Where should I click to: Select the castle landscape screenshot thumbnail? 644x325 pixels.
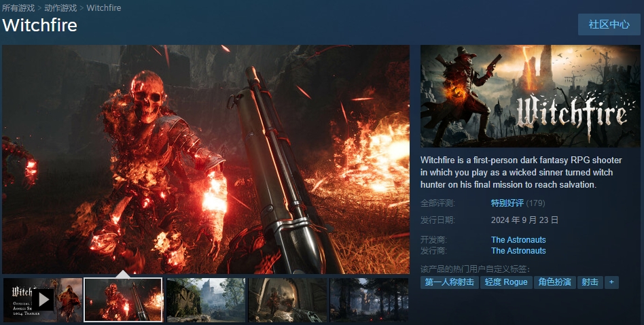[206, 300]
